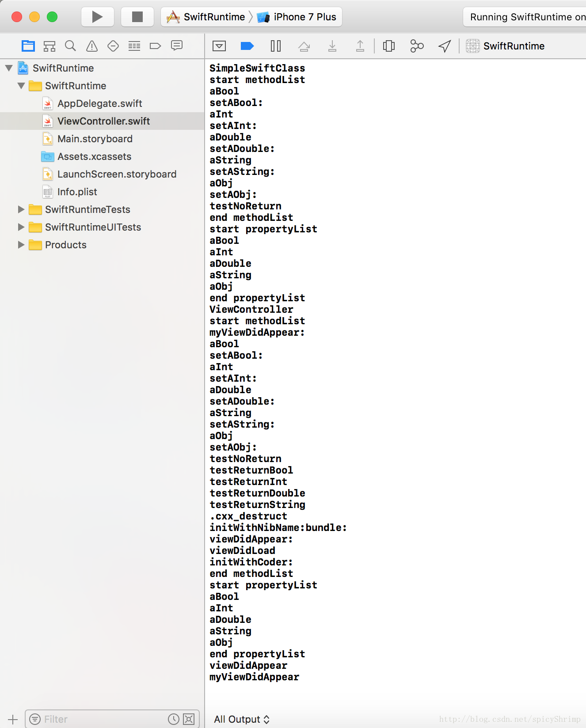586x728 pixels.
Task: Toggle recent files filter clock icon
Action: (174, 719)
